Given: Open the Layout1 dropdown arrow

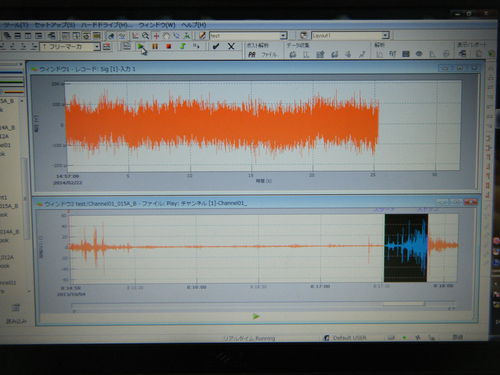Looking at the screenshot, I should point(385,35).
